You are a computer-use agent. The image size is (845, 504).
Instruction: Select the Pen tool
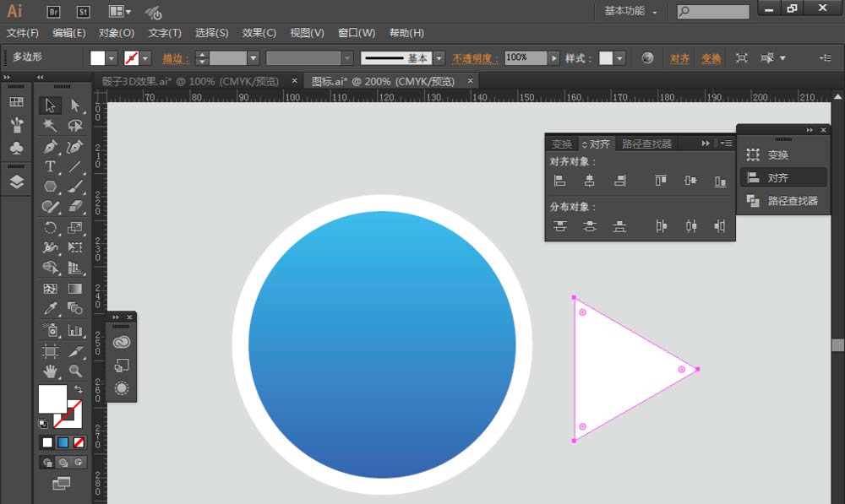coord(50,146)
